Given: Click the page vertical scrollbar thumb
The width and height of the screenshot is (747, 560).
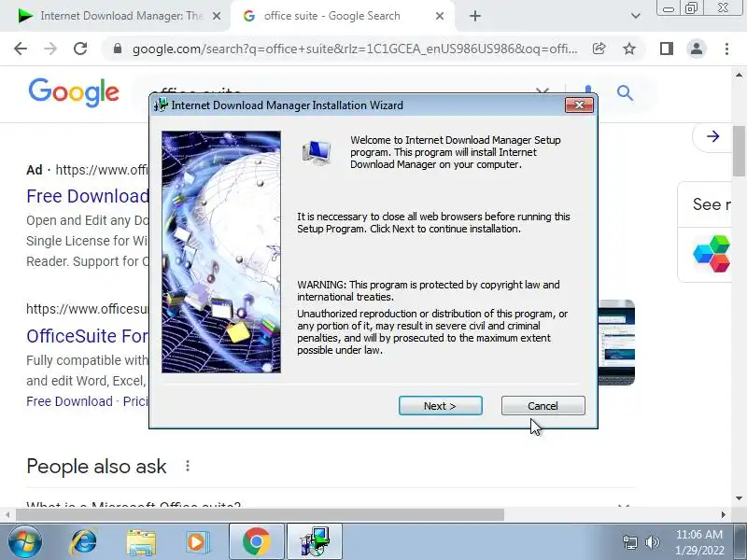Looking at the screenshot, I should [x=739, y=151].
